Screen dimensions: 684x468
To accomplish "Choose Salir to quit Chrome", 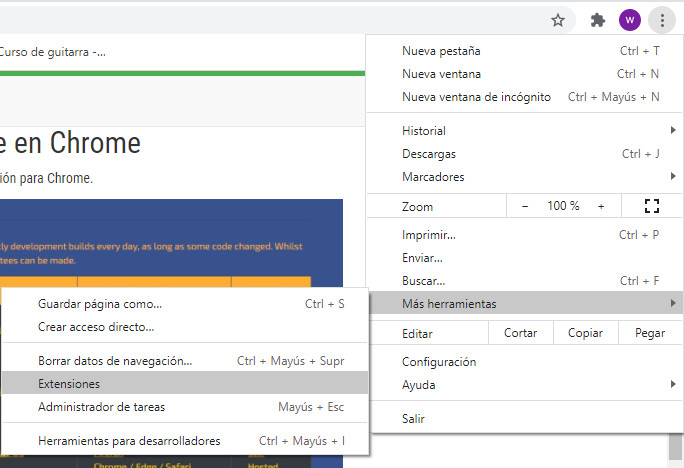I will tap(525, 419).
